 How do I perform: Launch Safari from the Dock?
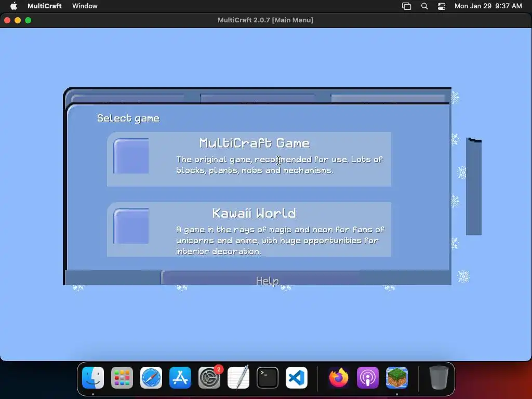(x=151, y=378)
